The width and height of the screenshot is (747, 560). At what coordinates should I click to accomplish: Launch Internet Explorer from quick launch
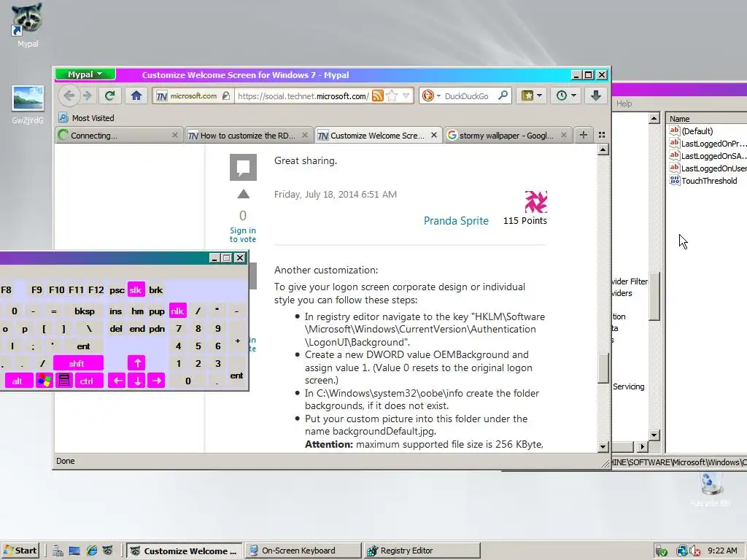point(91,551)
